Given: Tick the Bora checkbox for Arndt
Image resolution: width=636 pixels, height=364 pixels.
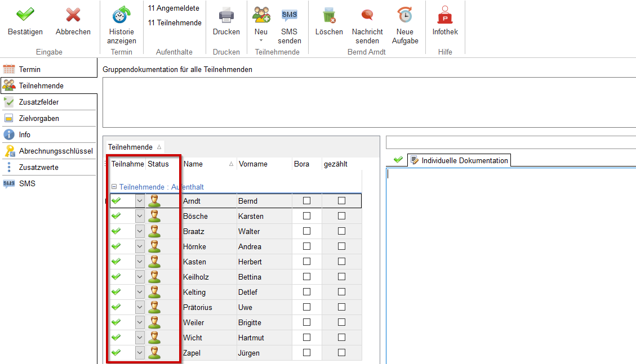Looking at the screenshot, I should click(307, 201).
